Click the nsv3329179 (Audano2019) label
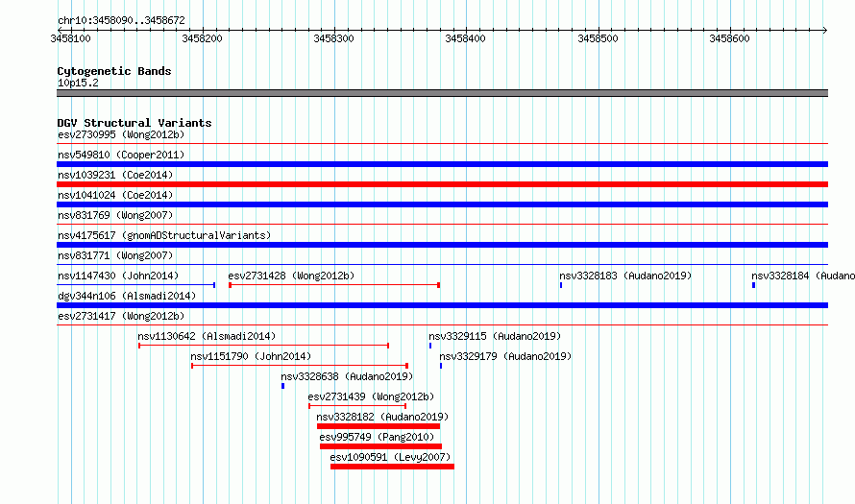Image resolution: width=855 pixels, height=504 pixels. point(505,356)
